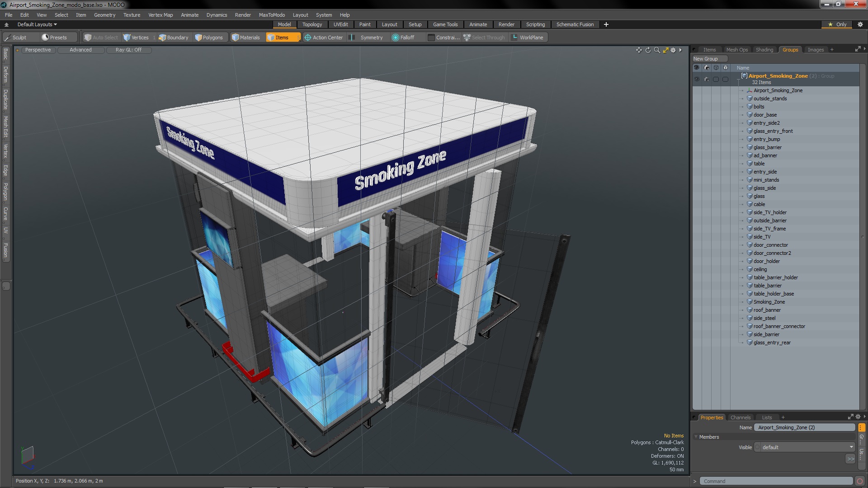Switch to the UVEdit layout tab
868x488 pixels.
click(x=340, y=24)
